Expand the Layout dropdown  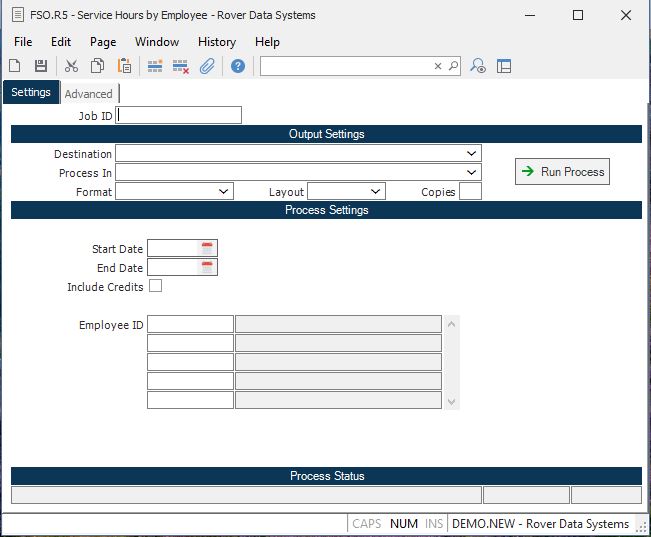(x=375, y=192)
